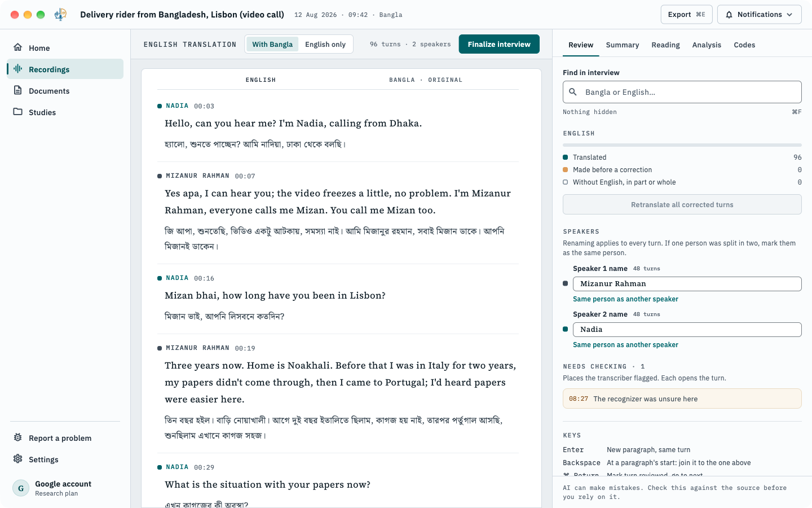Click the BANGLA · ORIGINAL column header
Image resolution: width=812 pixels, height=508 pixels.
pyautogui.click(x=426, y=80)
